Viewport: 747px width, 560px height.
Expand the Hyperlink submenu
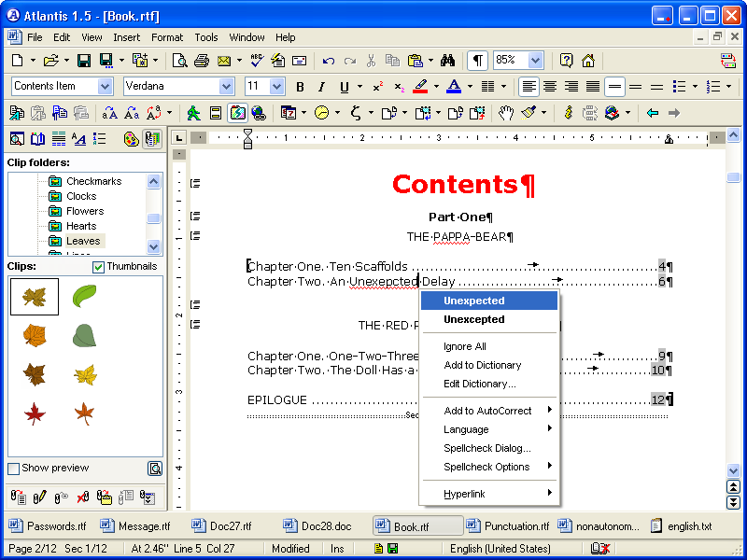coord(489,495)
